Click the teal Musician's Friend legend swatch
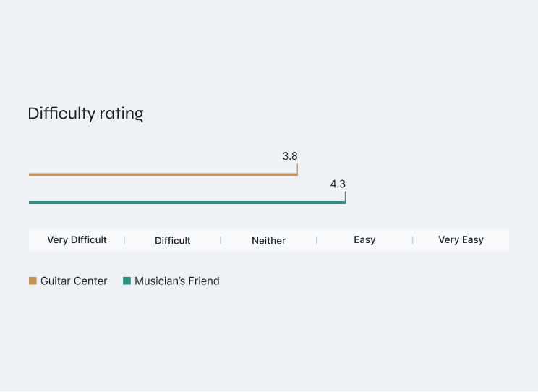The height and width of the screenshot is (392, 538). [127, 281]
